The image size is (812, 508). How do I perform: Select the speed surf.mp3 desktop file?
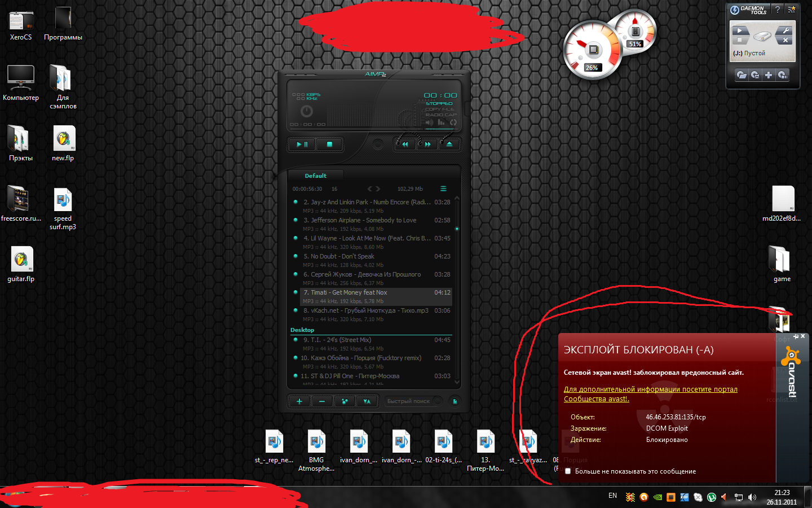point(63,209)
